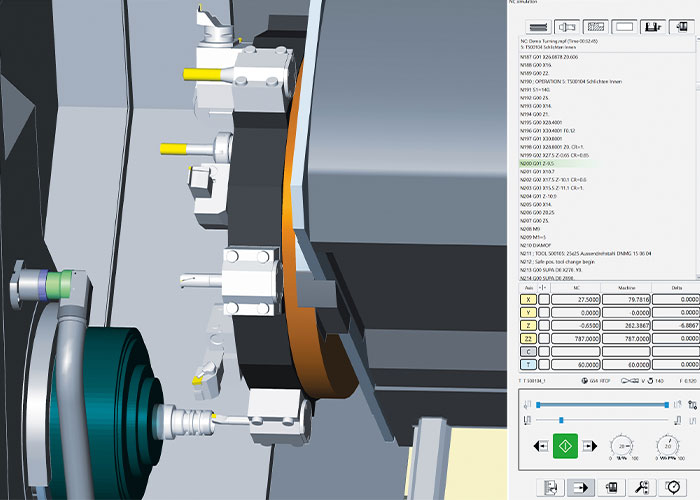Screen dimensions: 700x500
Task: Click the left handle of upper blue slider
Action: coord(538,405)
